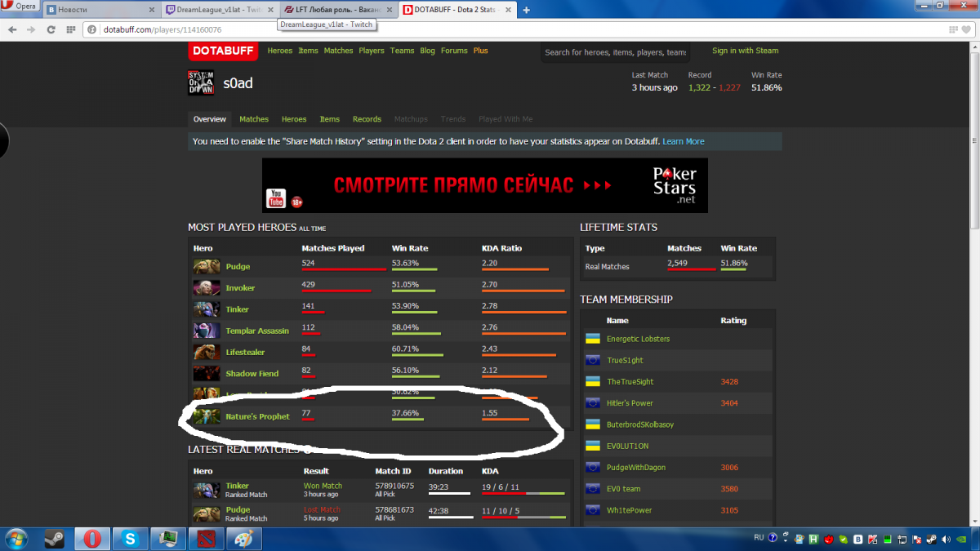Screen dimensions: 980x551
Task: Open Speed Dial grid icon
Action: [69, 29]
